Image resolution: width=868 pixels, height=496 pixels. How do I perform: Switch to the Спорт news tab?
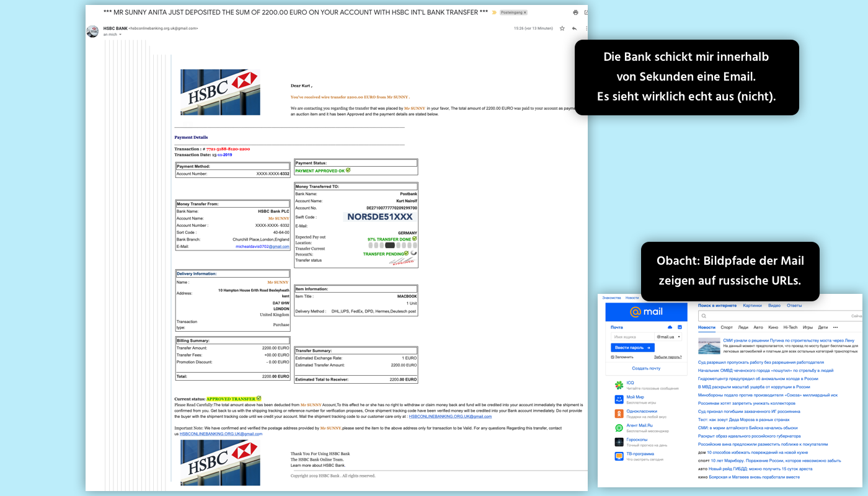tap(727, 327)
